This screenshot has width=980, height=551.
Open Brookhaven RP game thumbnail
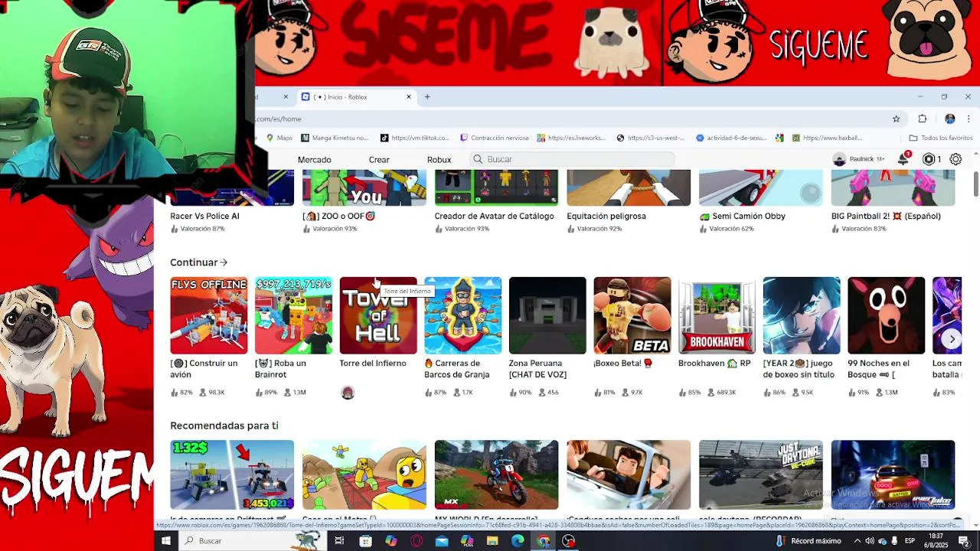717,315
